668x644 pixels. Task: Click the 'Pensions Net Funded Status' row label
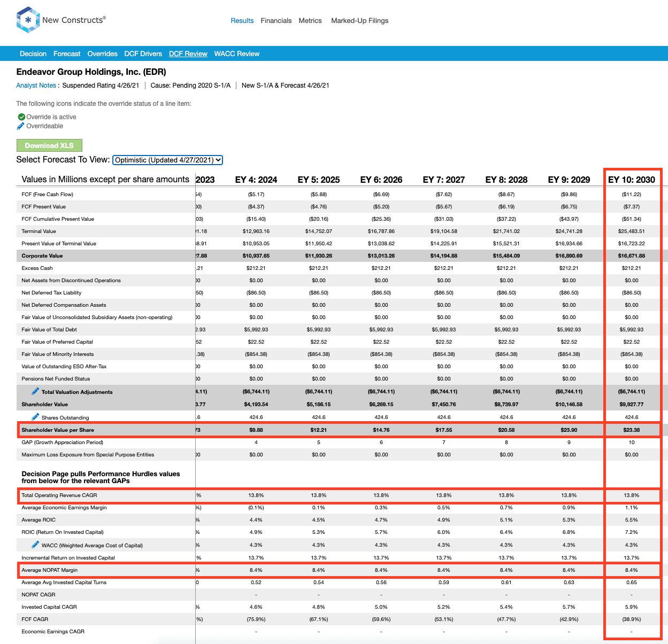coord(56,379)
